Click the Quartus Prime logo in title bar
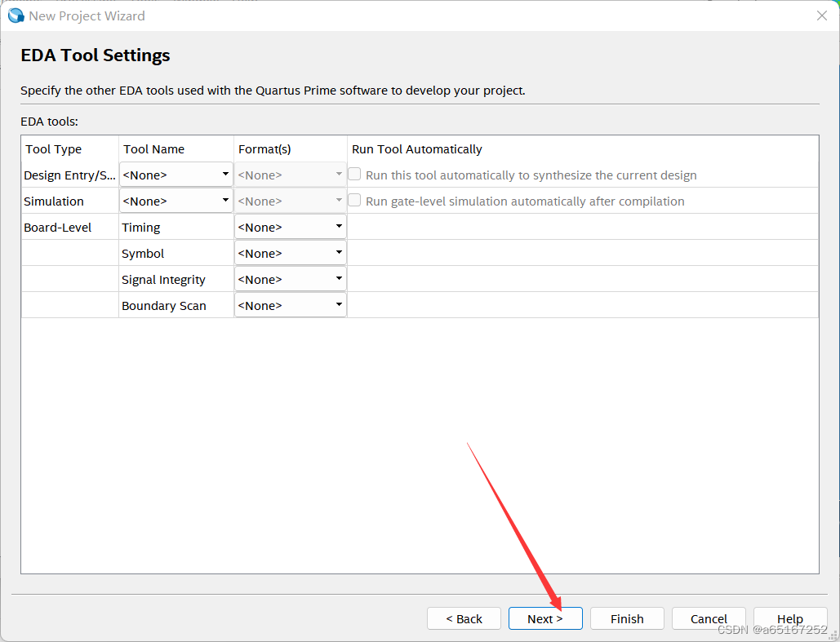 pyautogui.click(x=16, y=15)
